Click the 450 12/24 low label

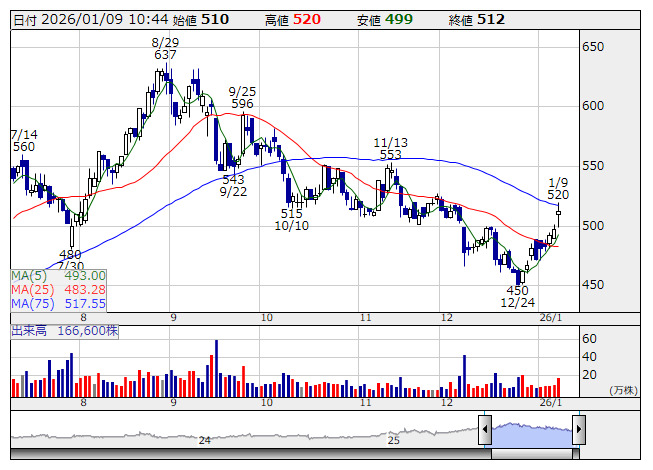[518, 296]
